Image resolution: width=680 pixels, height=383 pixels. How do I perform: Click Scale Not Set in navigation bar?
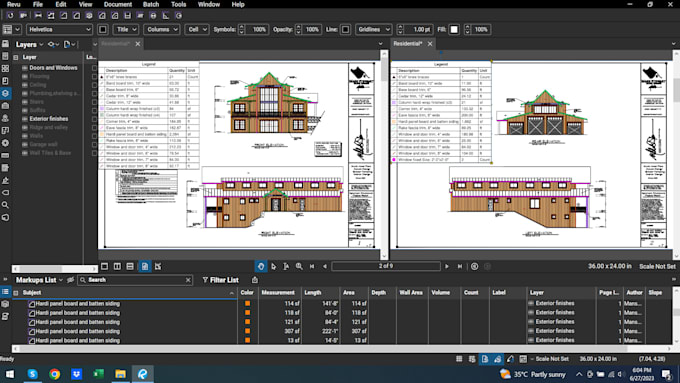657,266
